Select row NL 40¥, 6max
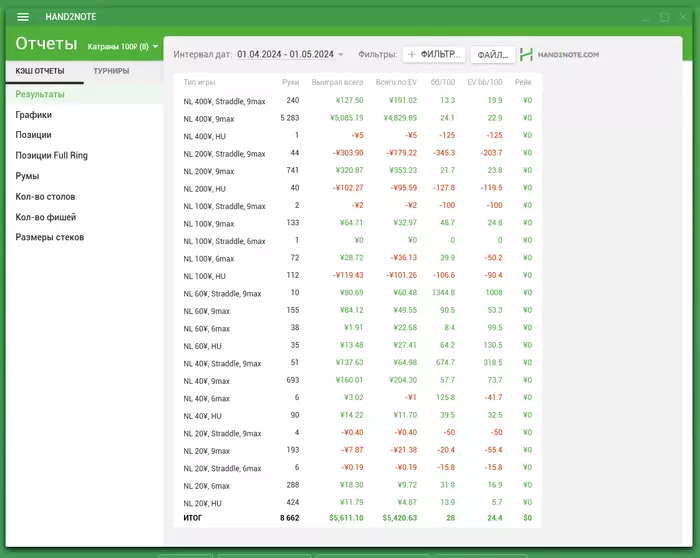Viewport: 700px width, 558px height. click(x=358, y=398)
